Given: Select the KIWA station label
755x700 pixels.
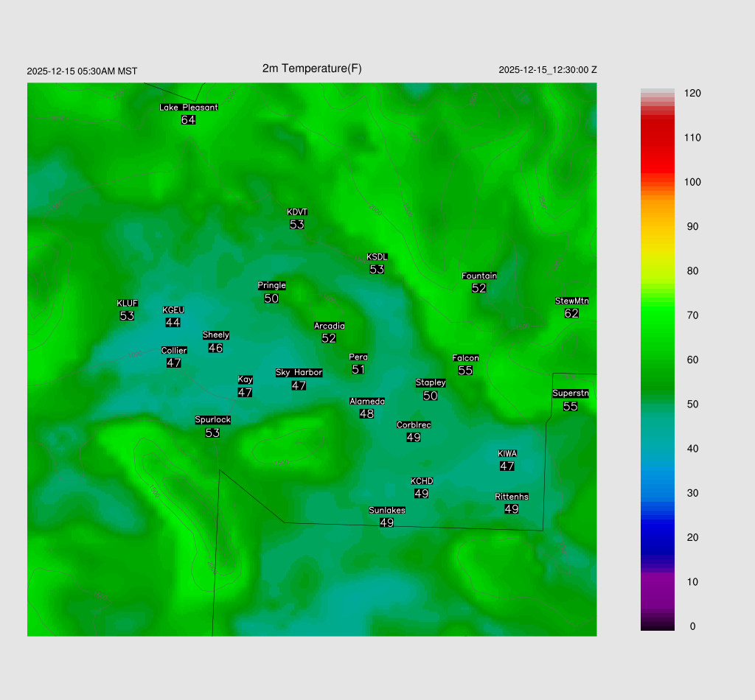Looking at the screenshot, I should coord(507,453).
